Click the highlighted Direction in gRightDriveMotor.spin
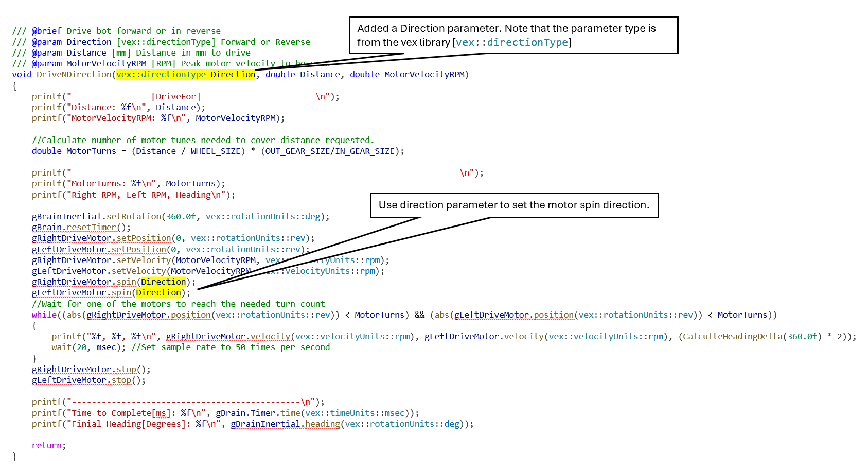 (163, 282)
